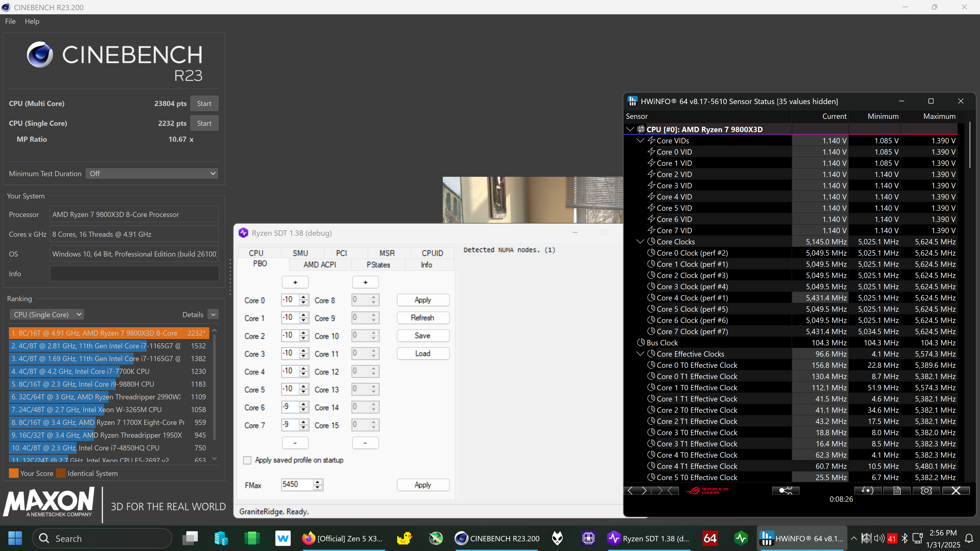Open HWiNFO sensor settings gear icon
The height and width of the screenshot is (551, 980).
click(x=926, y=491)
